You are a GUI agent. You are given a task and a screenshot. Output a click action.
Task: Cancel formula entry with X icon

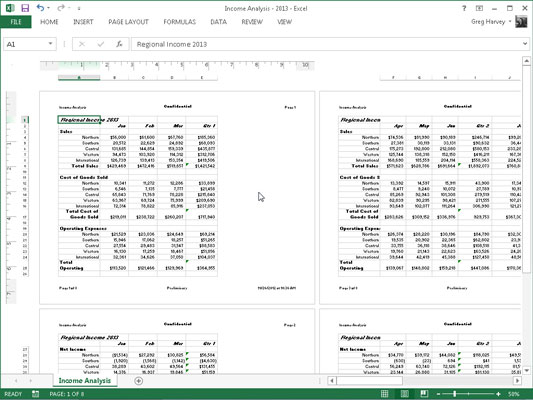(x=82, y=44)
